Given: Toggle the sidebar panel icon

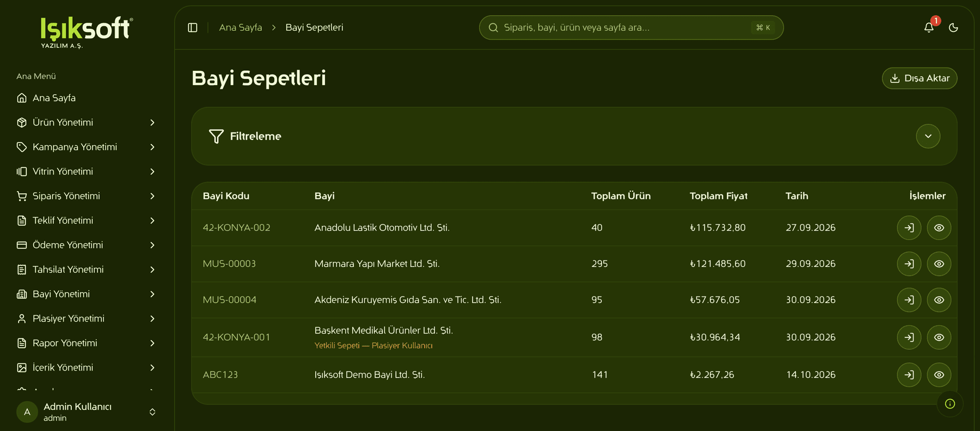Looking at the screenshot, I should (193, 27).
